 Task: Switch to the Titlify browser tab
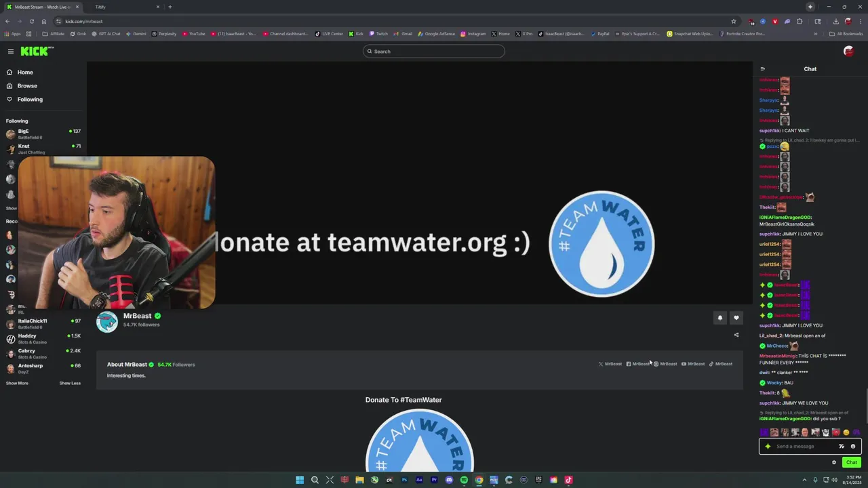coord(122,7)
